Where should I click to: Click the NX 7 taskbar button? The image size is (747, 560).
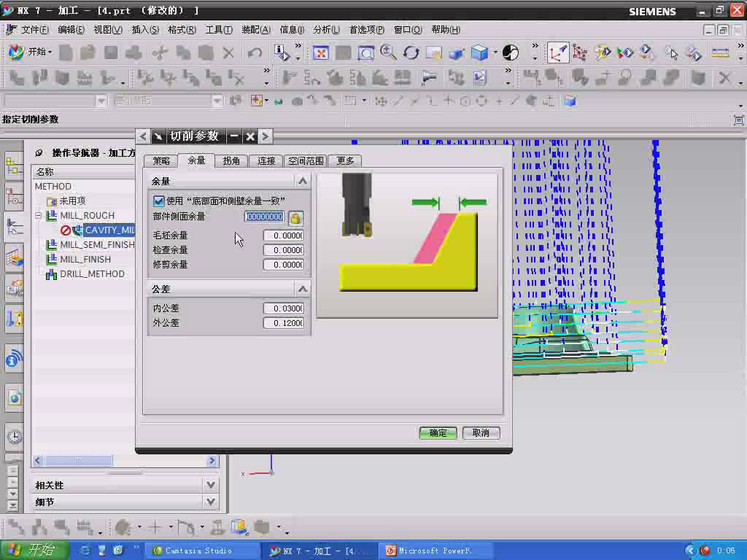[320, 551]
